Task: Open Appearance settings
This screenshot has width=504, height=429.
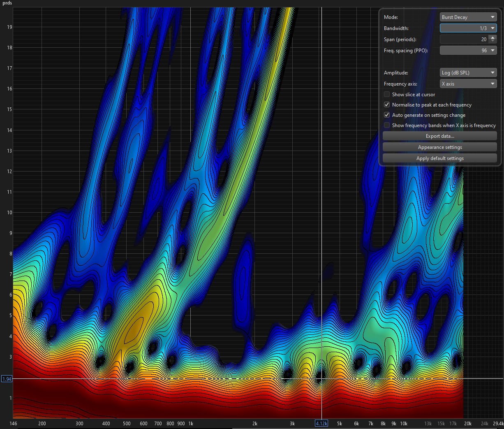Action: coord(440,147)
